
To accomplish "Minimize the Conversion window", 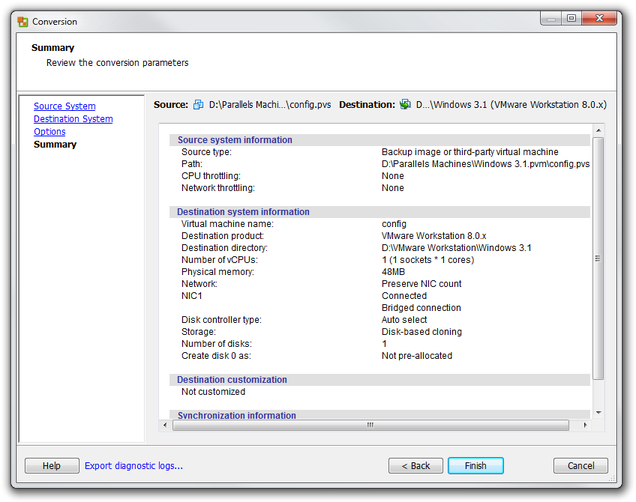I will tap(551, 18).
